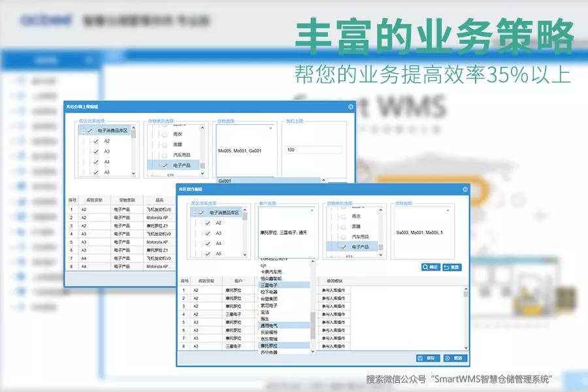588x392 pixels.
Task: Select 电子产品 category in the back dialog
Action: click(174, 165)
